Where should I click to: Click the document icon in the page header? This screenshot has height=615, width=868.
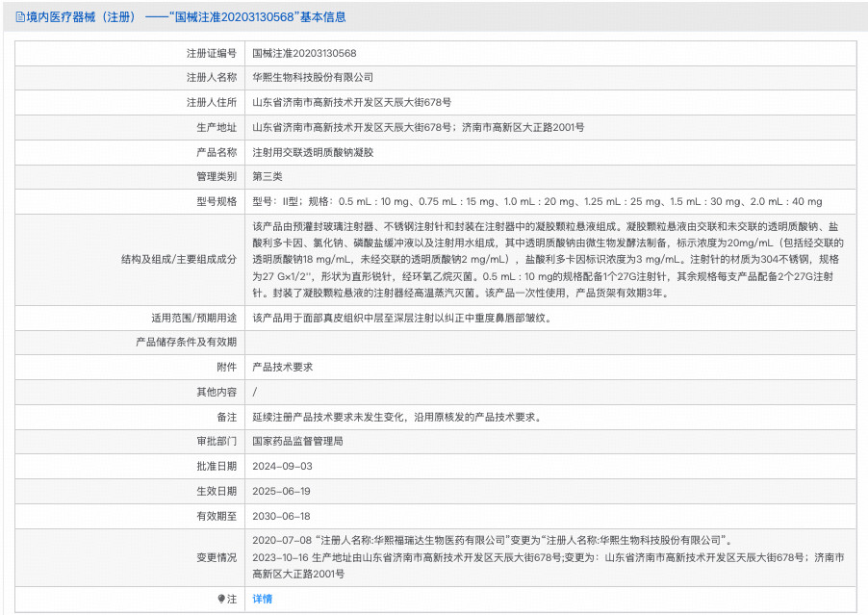coord(21,17)
